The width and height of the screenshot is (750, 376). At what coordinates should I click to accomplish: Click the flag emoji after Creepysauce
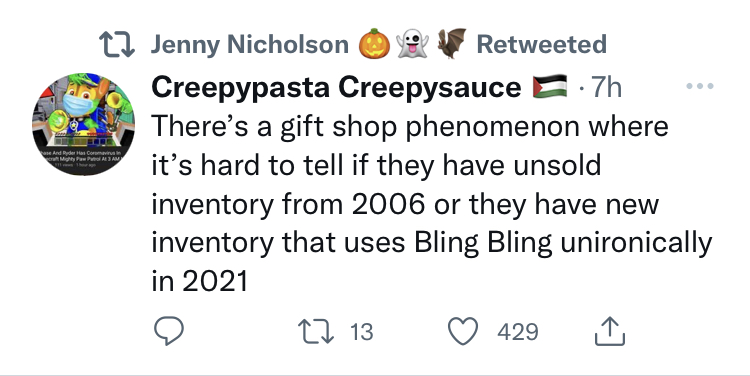tap(550, 87)
